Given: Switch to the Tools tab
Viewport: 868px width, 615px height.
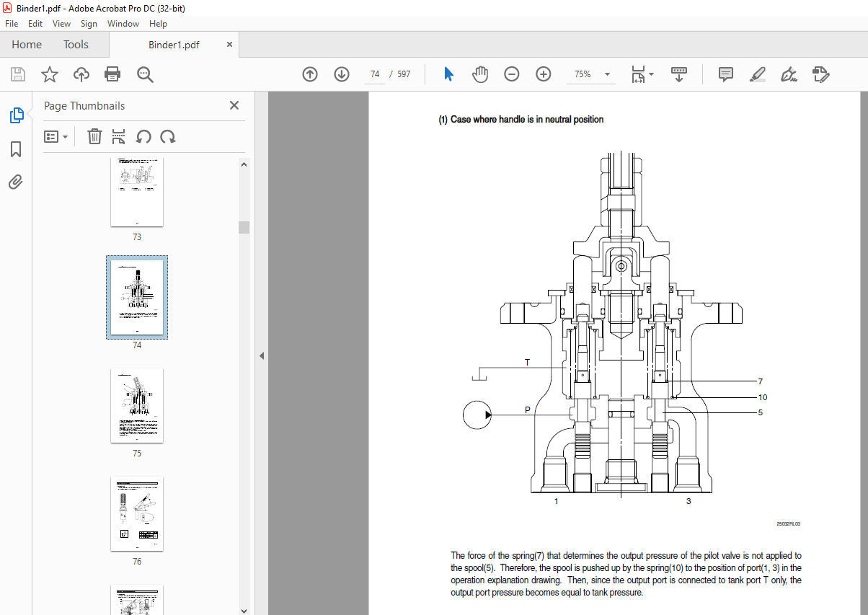Looking at the screenshot, I should coord(76,45).
